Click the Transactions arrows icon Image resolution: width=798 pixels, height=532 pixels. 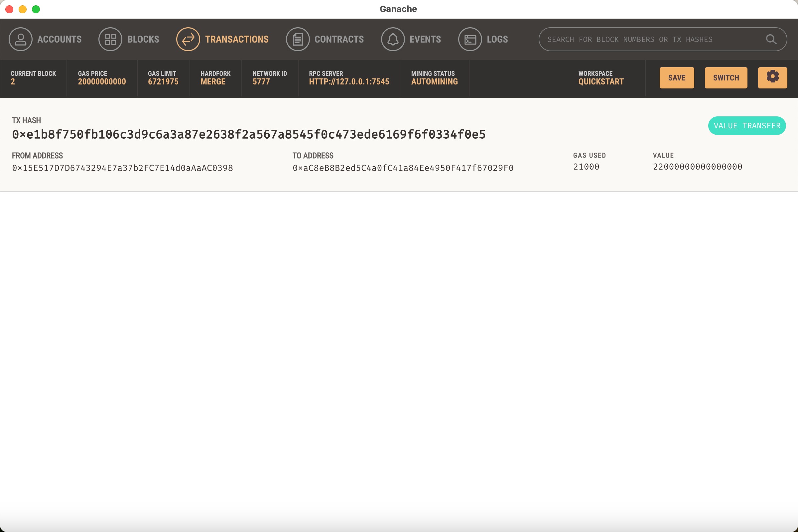188,39
